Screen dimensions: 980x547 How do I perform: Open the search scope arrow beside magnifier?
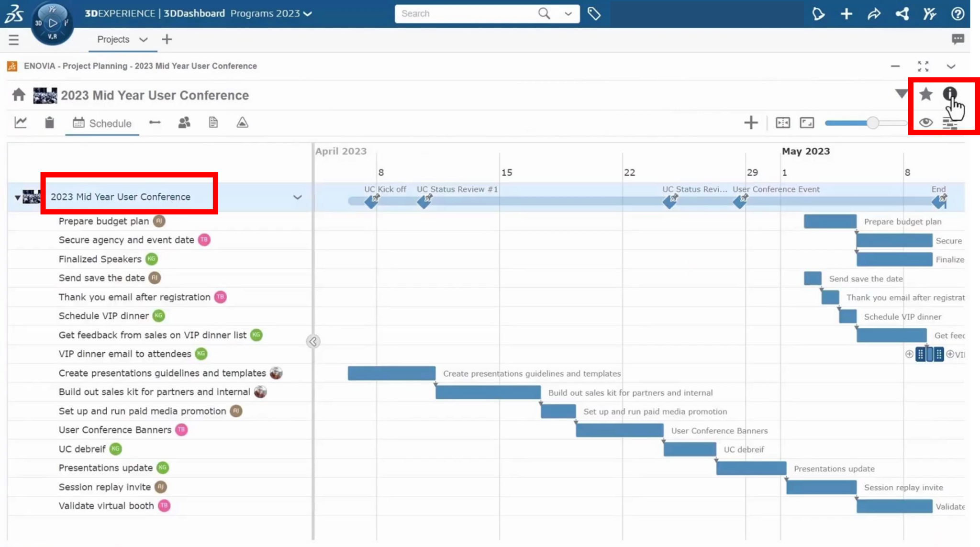coord(568,13)
